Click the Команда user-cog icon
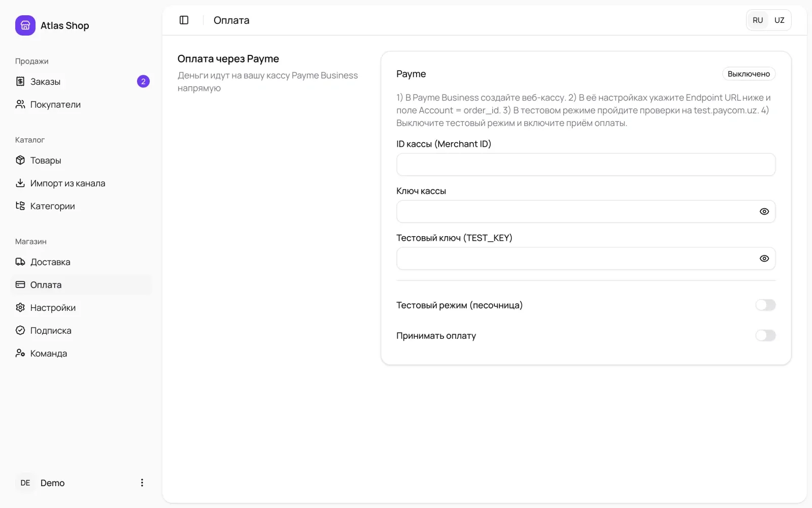This screenshot has height=508, width=812. coord(20,353)
